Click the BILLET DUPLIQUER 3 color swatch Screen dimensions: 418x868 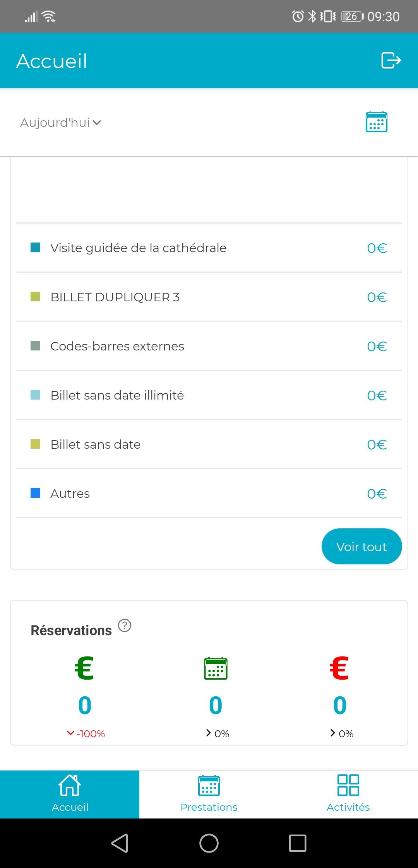tap(36, 297)
